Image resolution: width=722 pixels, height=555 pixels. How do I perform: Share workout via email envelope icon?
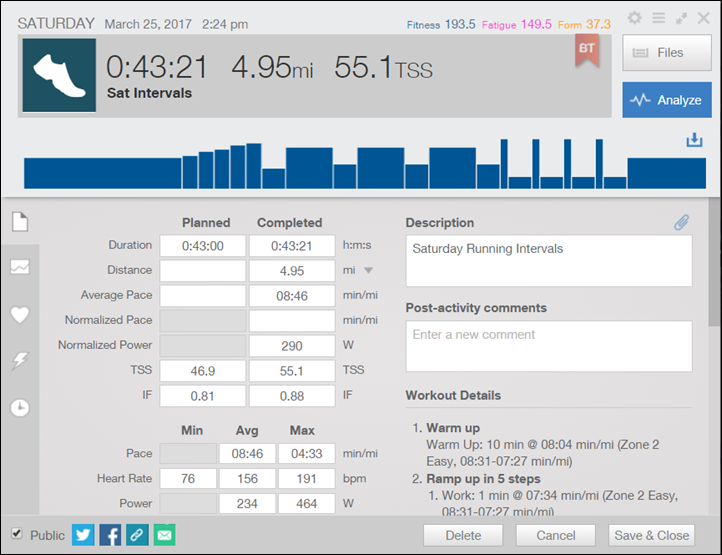pyautogui.click(x=164, y=535)
